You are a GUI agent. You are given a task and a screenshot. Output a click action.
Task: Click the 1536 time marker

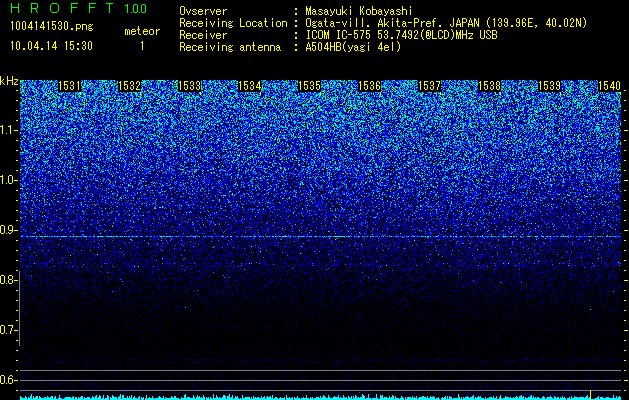point(369,86)
